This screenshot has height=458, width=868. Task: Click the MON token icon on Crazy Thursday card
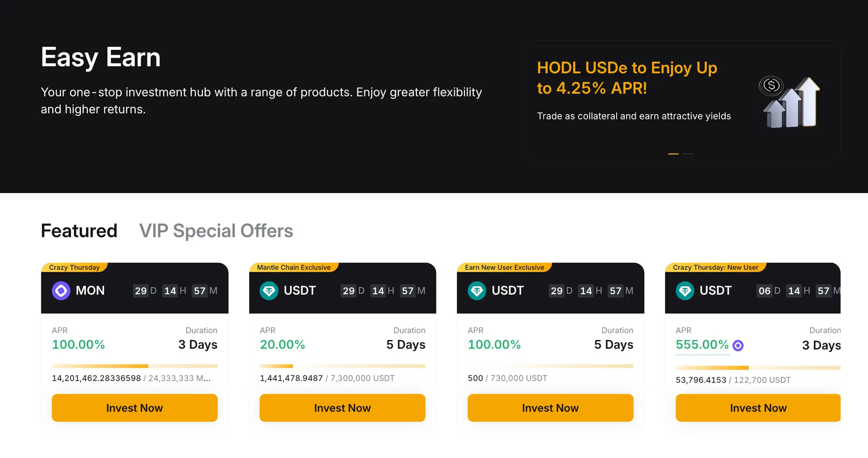[x=61, y=291]
